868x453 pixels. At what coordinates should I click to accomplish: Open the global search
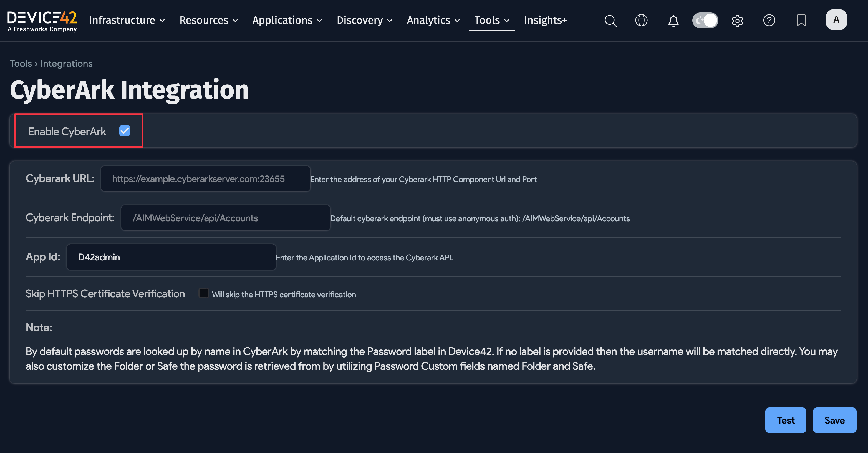[x=610, y=21]
